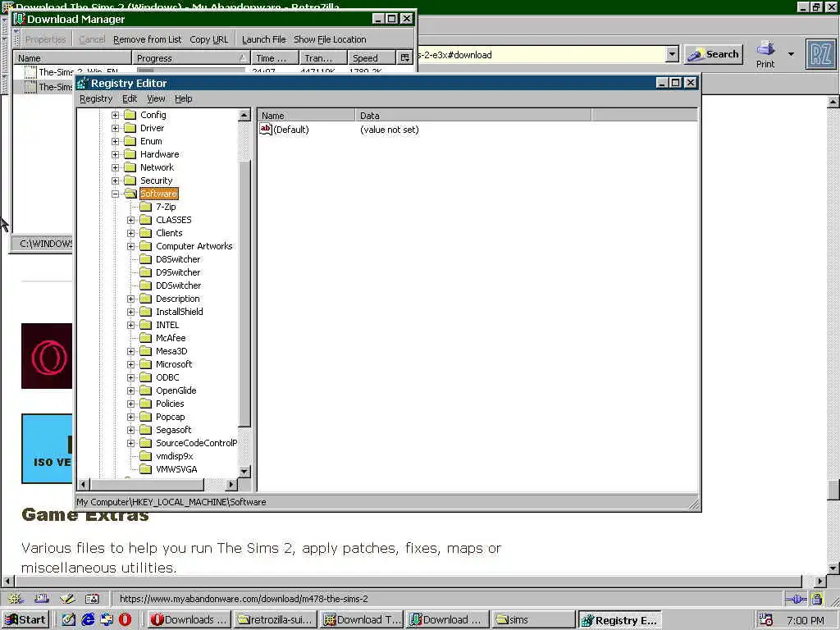Select the Policies key
The height and width of the screenshot is (630, 840).
coord(170,404)
